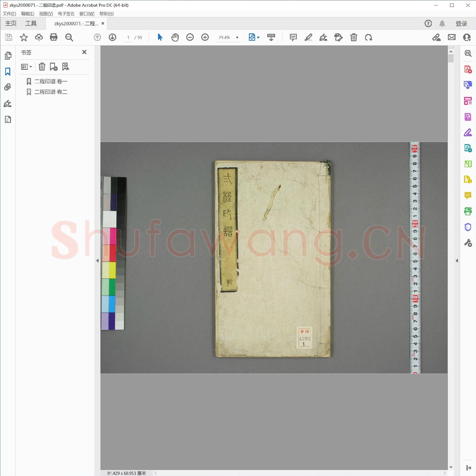Click the 登录 sign-in button
Viewport: 476px width, 476px height.
coord(461,24)
